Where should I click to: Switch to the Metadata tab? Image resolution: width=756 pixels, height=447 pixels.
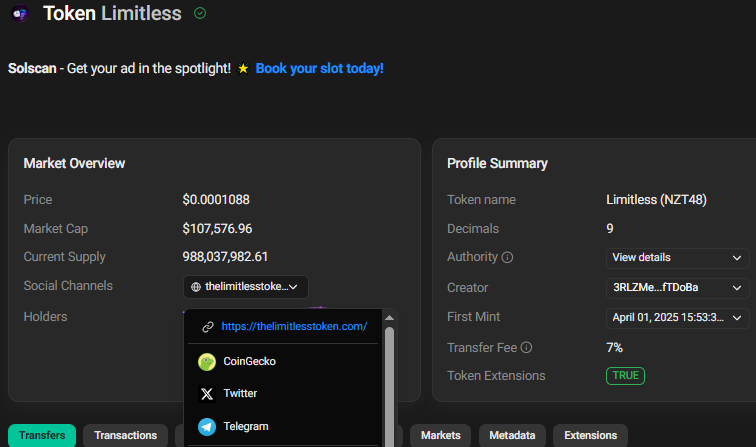[512, 435]
